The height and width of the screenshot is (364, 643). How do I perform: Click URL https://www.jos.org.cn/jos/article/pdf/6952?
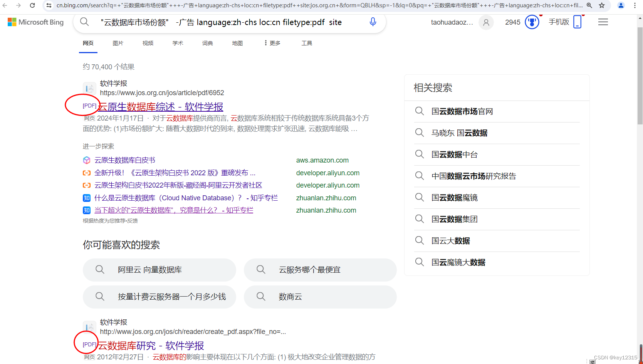point(162,93)
